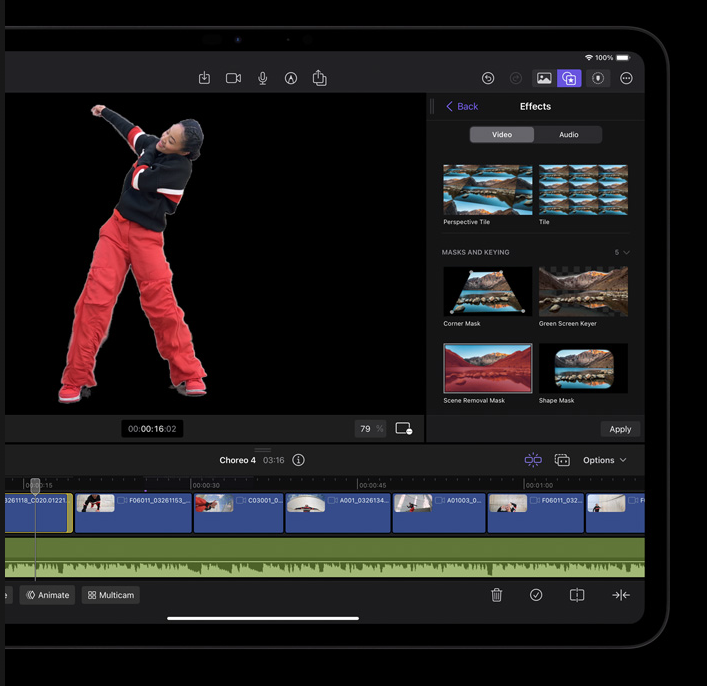
Task: Select the Tile effect thumbnail
Action: click(583, 190)
